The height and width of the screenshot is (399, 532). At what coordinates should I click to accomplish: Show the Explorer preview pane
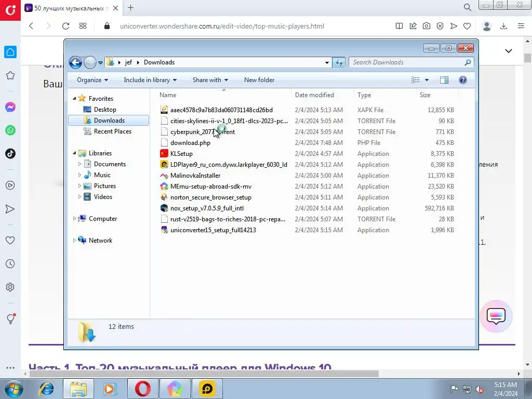(x=444, y=80)
